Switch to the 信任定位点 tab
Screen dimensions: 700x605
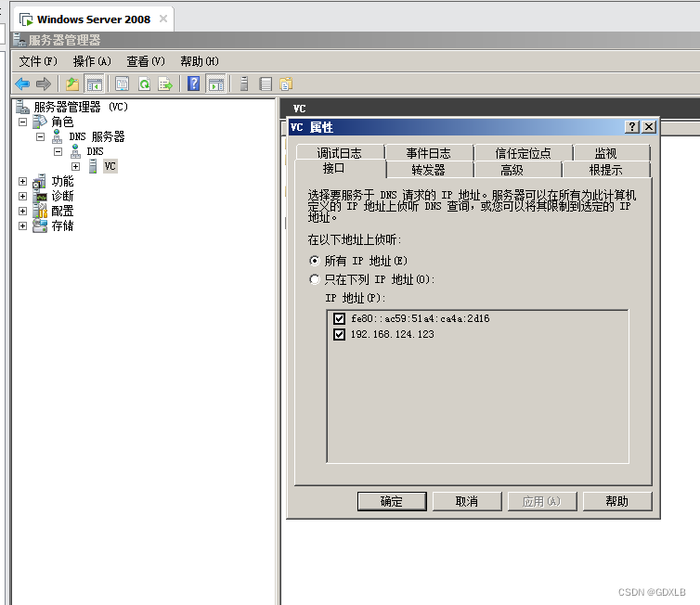(x=524, y=153)
